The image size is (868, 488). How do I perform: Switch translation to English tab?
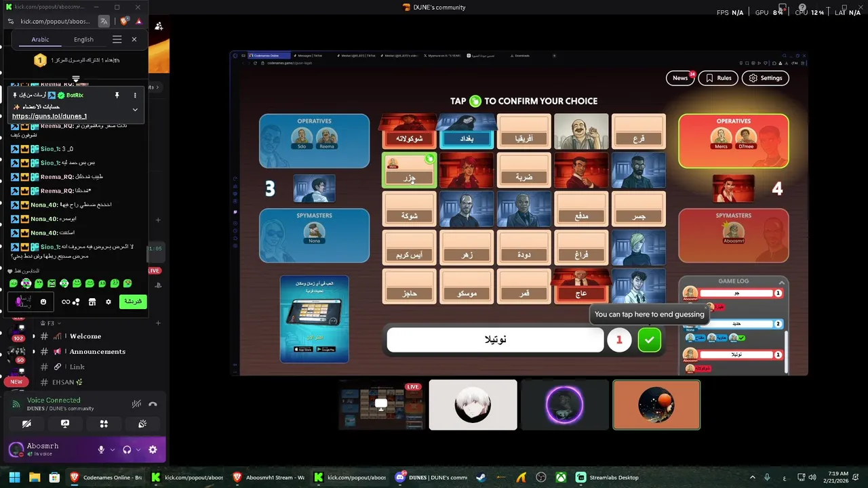point(83,39)
